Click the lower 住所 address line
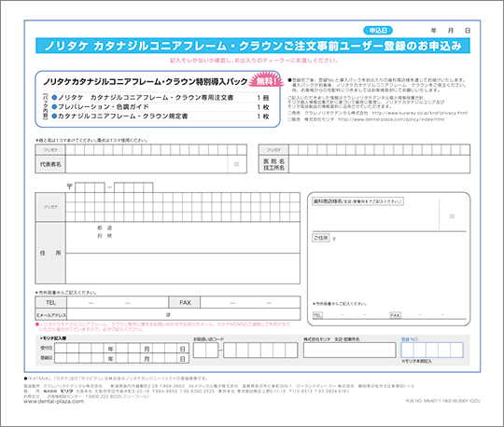 pos(183,269)
